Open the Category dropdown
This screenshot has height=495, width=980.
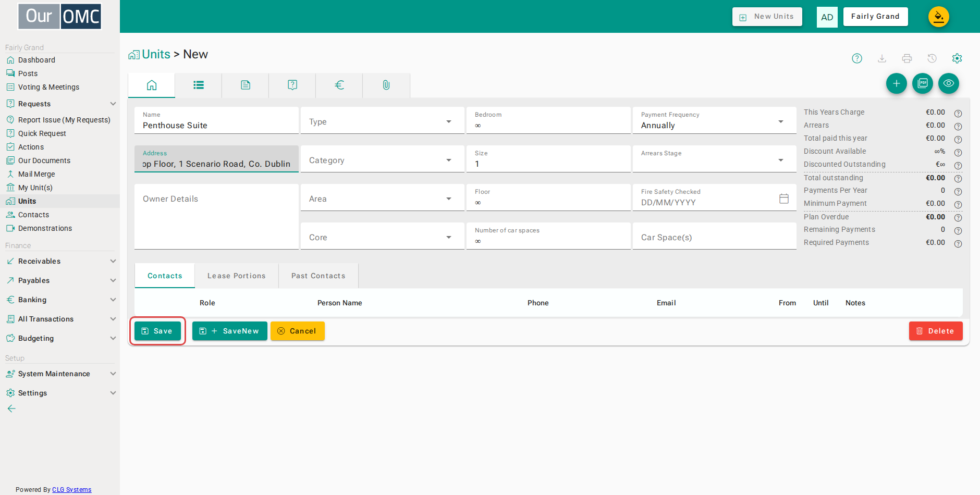tap(383, 159)
